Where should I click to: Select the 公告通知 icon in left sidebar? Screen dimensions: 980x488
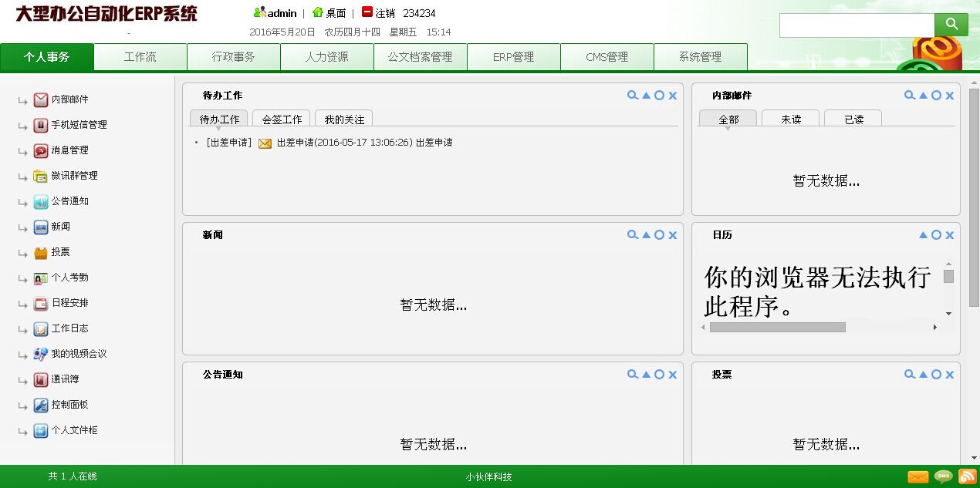[x=40, y=201]
